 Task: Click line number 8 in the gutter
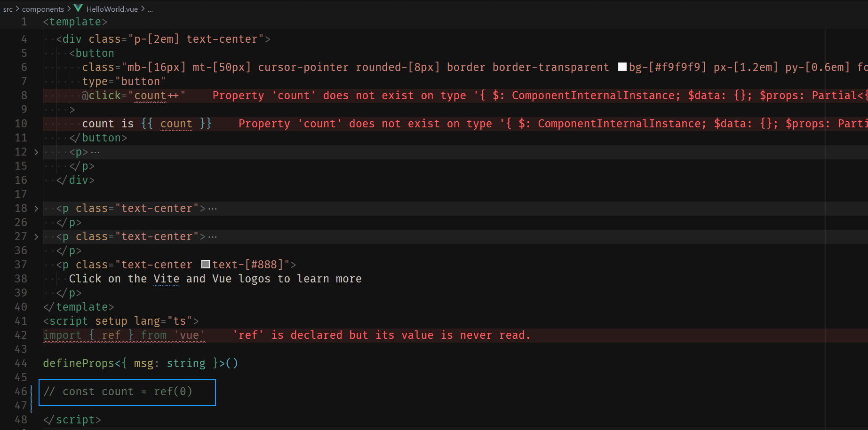pyautogui.click(x=24, y=95)
